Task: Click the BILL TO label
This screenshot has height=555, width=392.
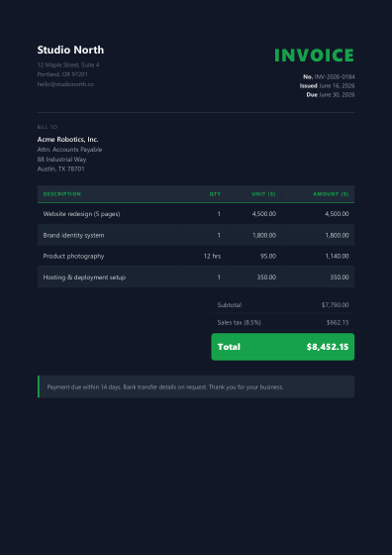Action: coord(48,127)
